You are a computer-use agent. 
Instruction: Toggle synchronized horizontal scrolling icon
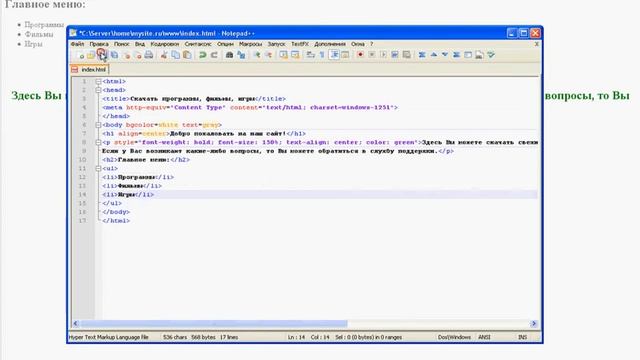(x=295, y=55)
